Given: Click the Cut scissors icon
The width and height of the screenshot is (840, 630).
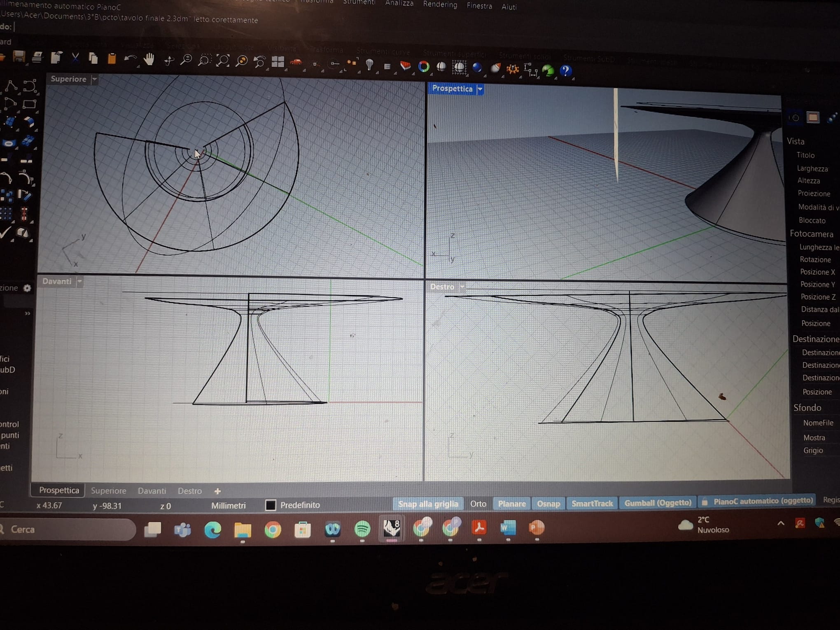Looking at the screenshot, I should [x=75, y=58].
